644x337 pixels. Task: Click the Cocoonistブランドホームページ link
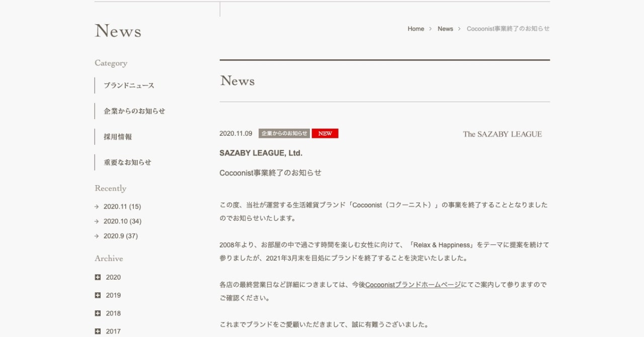pos(413,285)
